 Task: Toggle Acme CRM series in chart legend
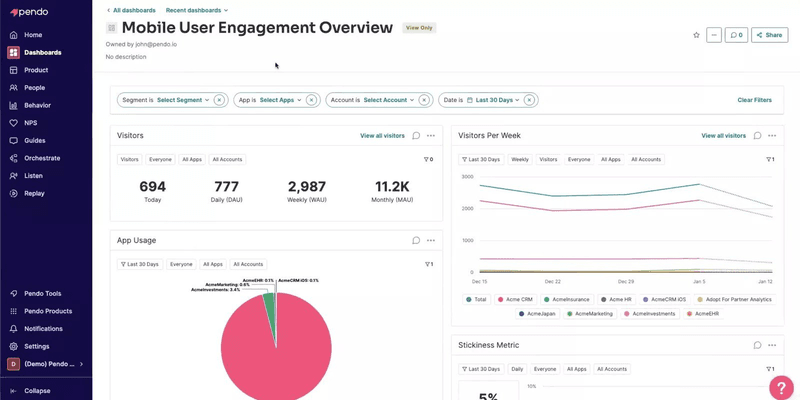tap(515, 299)
